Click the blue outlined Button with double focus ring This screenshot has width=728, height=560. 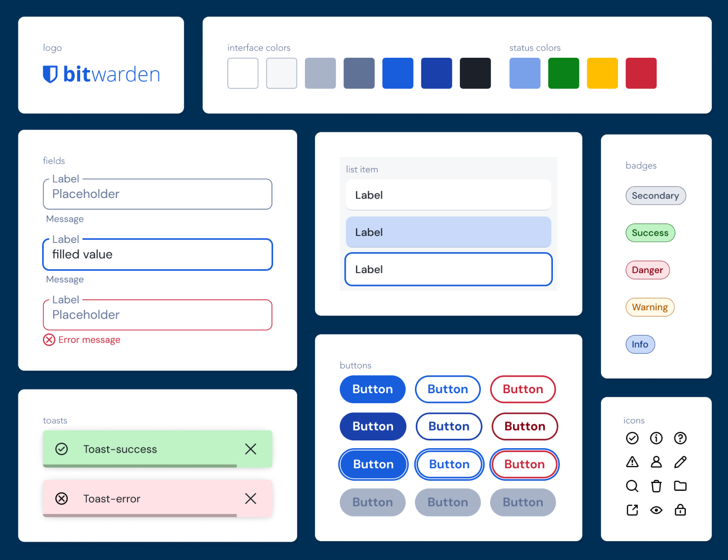[449, 464]
